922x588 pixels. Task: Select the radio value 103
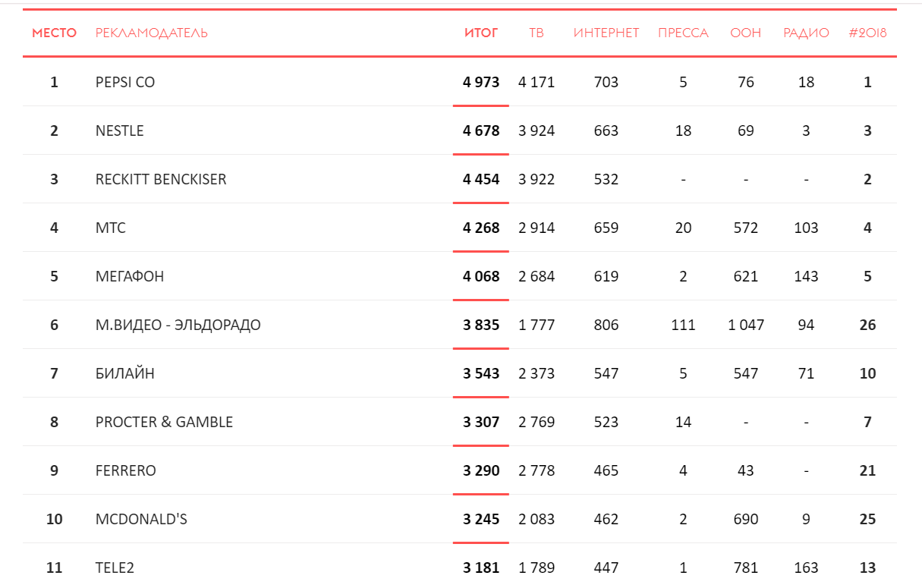(806, 228)
